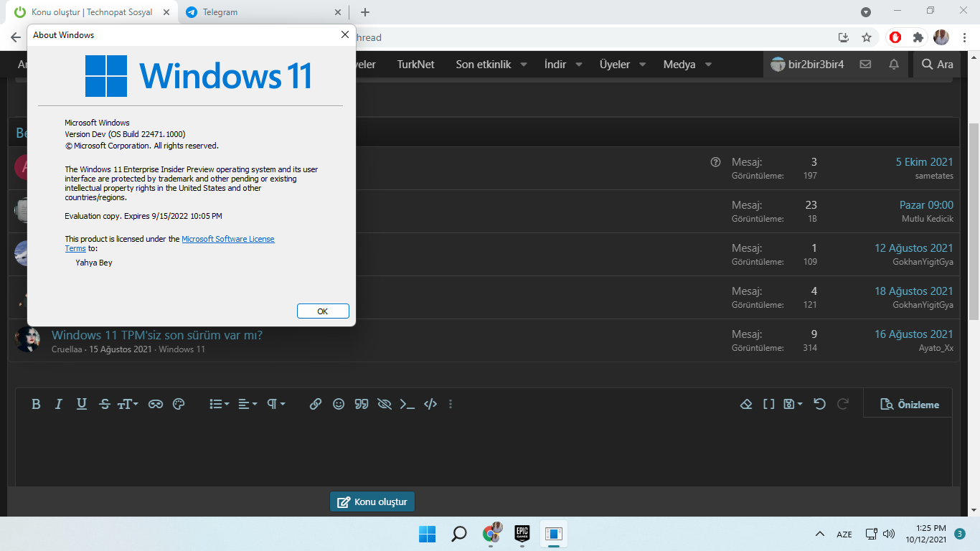Image resolution: width=980 pixels, height=551 pixels.
Task: Click OK in the About Windows dialog
Action: coord(323,311)
